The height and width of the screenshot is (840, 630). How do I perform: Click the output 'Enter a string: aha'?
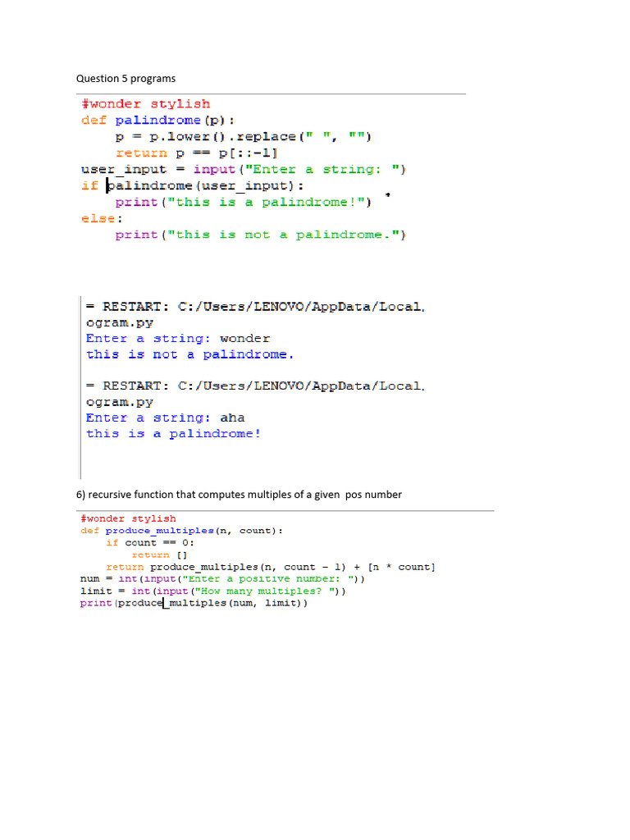click(x=166, y=418)
